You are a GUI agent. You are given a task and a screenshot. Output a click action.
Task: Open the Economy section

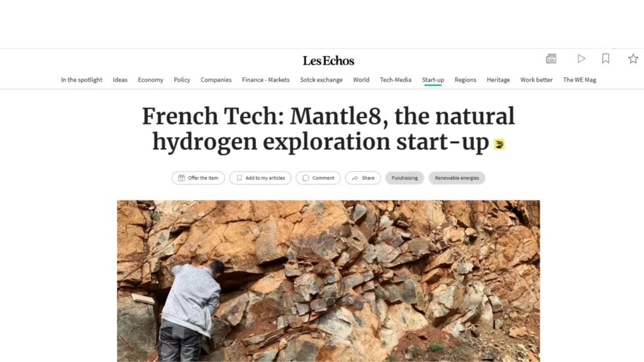(x=150, y=80)
